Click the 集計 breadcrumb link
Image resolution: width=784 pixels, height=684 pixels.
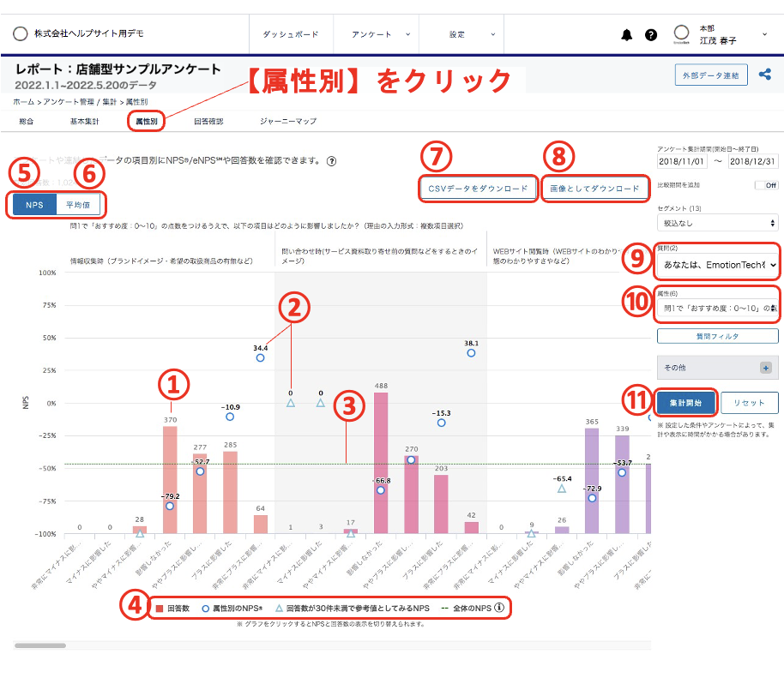pos(110,102)
